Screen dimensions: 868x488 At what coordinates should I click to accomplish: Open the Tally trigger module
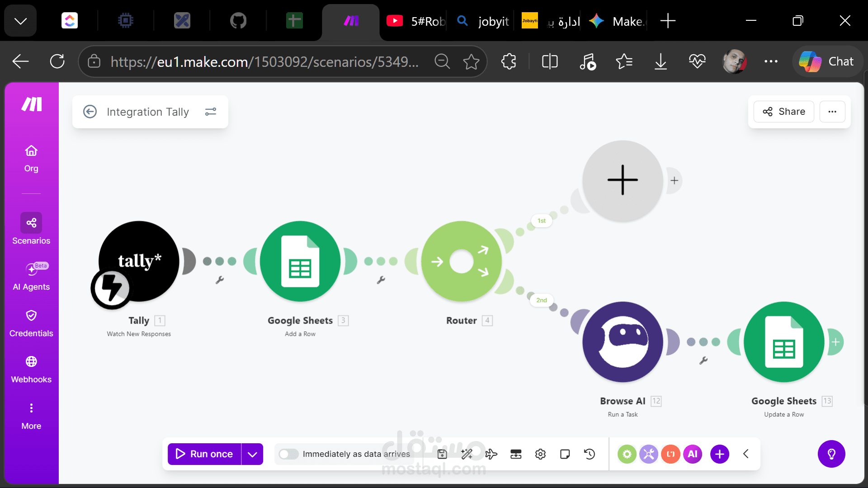[139, 261]
